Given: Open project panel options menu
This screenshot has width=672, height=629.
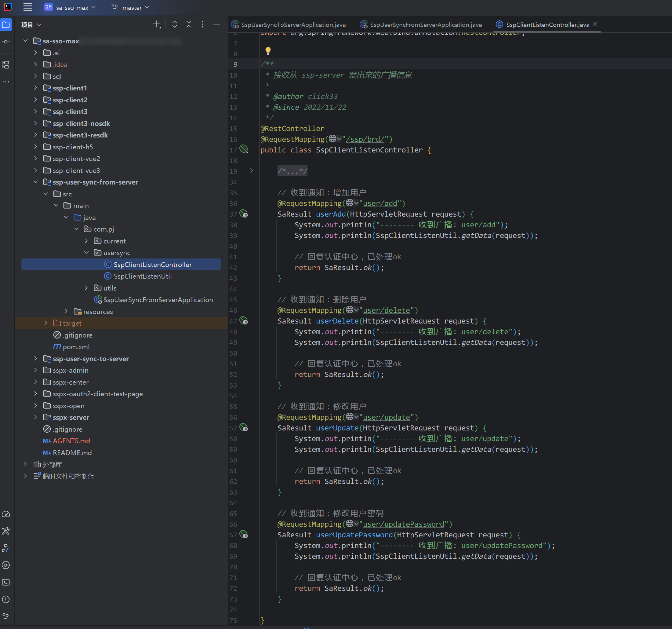Looking at the screenshot, I should 202,24.
